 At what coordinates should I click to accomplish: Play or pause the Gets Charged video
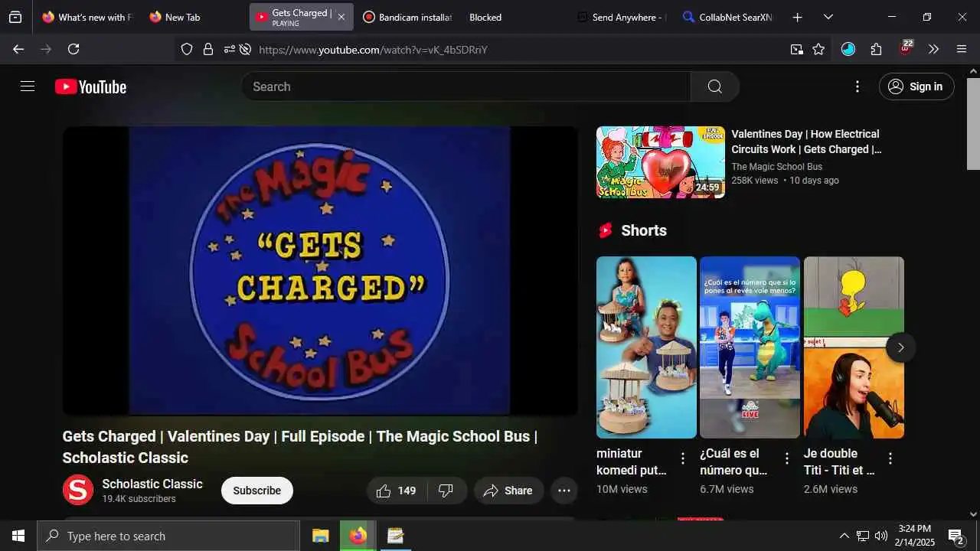pyautogui.click(x=320, y=271)
